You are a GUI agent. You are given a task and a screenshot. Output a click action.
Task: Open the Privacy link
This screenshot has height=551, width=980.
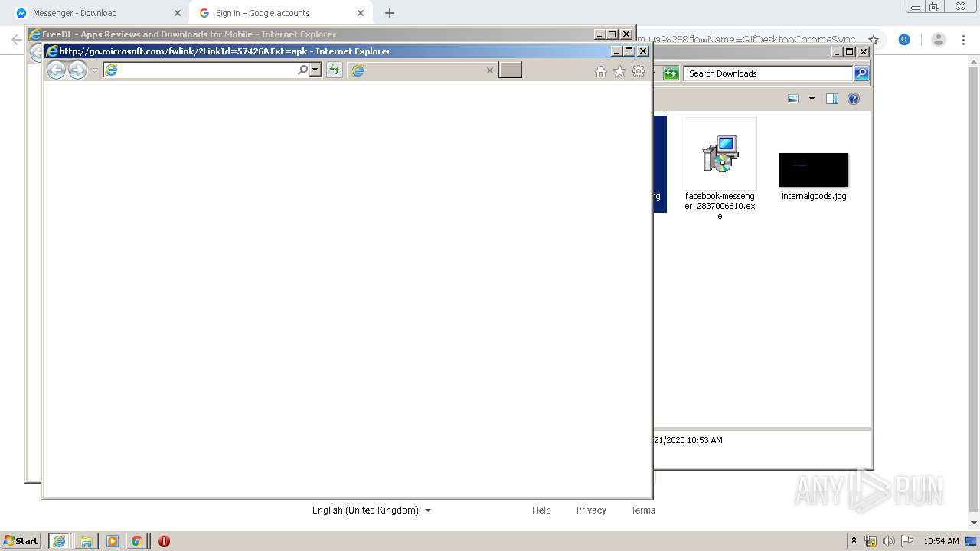point(591,510)
